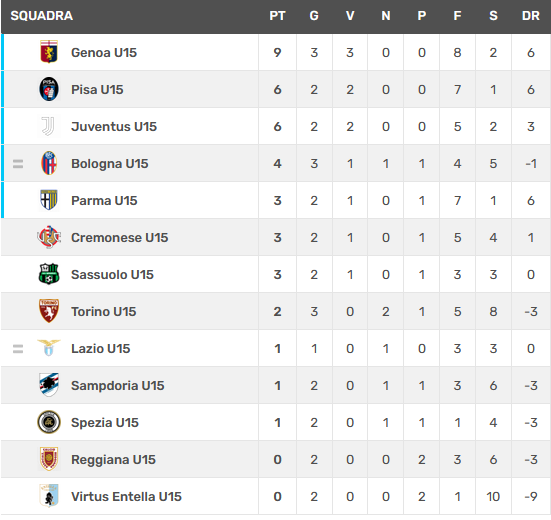Screen dimensions: 551x520
Task: Sort by the DR column header
Action: coord(531,16)
